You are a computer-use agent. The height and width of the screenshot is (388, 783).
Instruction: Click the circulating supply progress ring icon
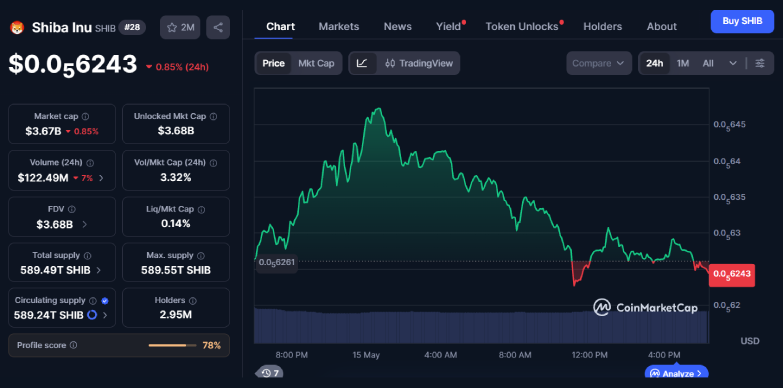92,315
